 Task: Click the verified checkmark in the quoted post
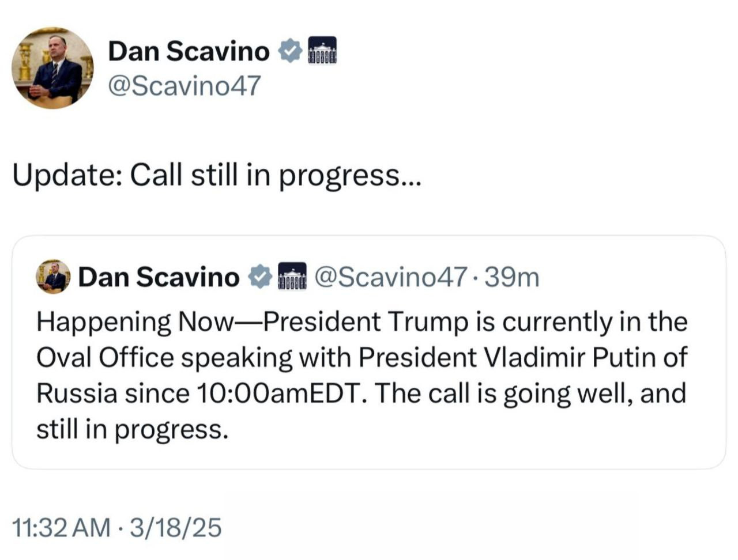pyautogui.click(x=260, y=277)
